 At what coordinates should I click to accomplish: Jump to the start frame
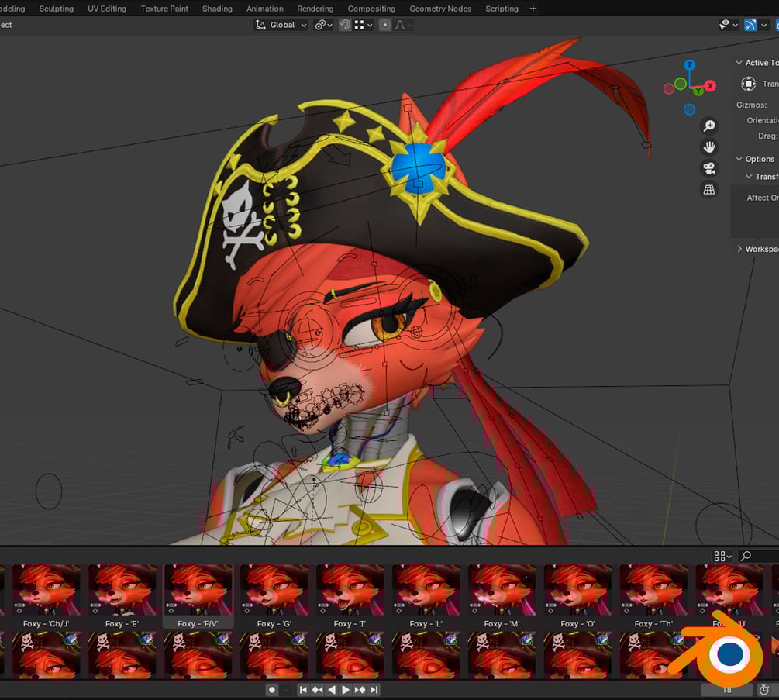click(302, 690)
